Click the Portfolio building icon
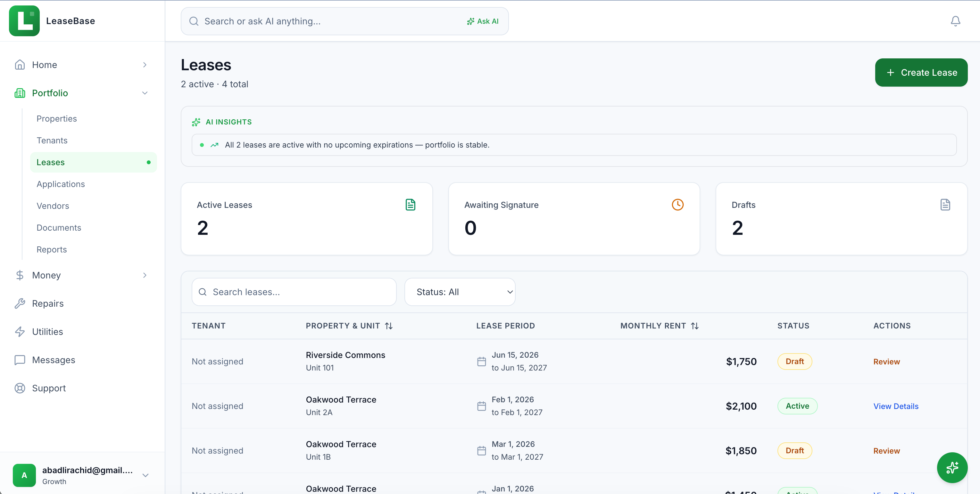The image size is (980, 494). coord(20,93)
